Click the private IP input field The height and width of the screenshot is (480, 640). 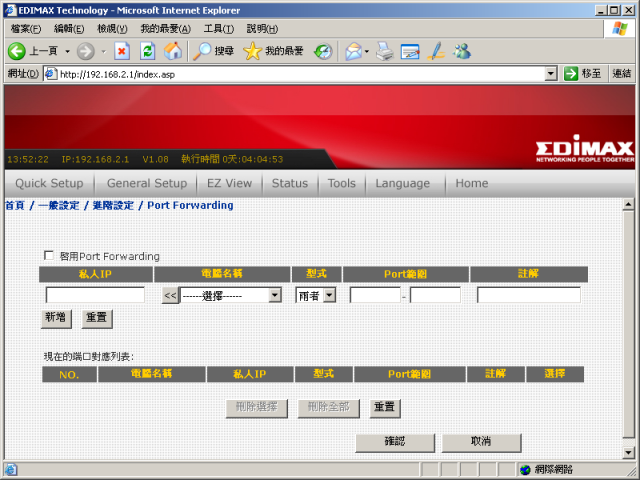(x=95, y=295)
